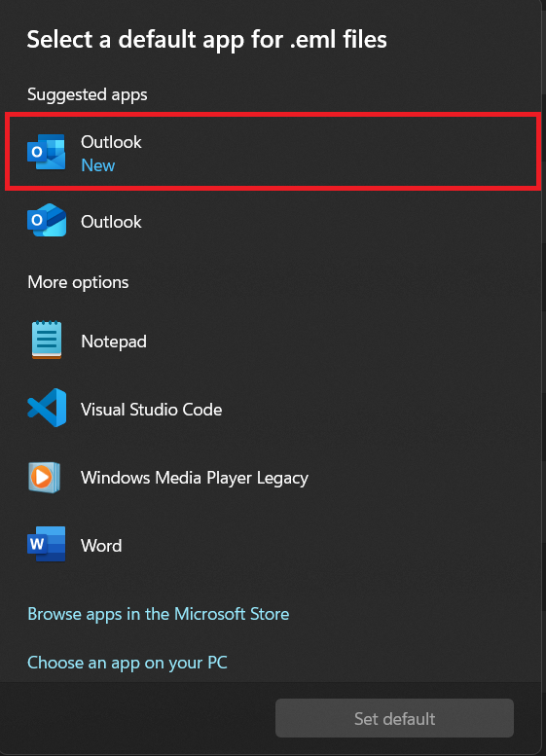Select Outlook labeled New as default
The height and width of the screenshot is (756, 546).
(x=273, y=152)
